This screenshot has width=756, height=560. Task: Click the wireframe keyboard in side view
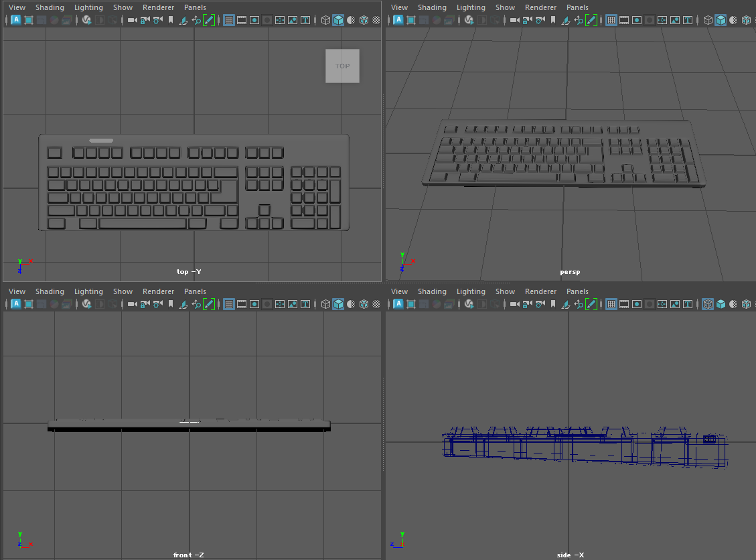click(x=585, y=447)
